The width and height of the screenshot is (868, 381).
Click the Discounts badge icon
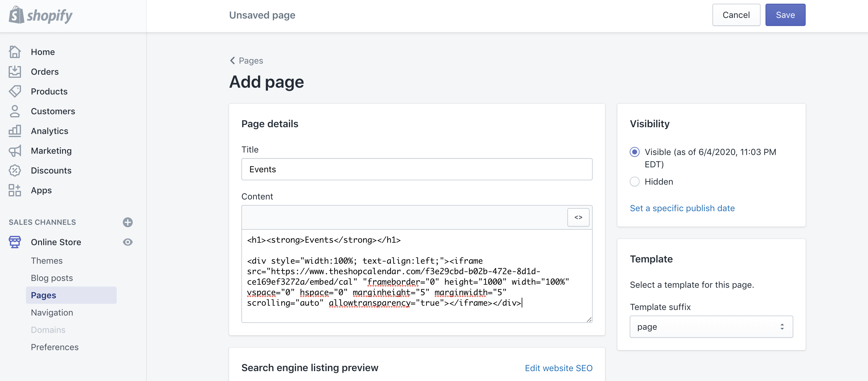click(15, 170)
